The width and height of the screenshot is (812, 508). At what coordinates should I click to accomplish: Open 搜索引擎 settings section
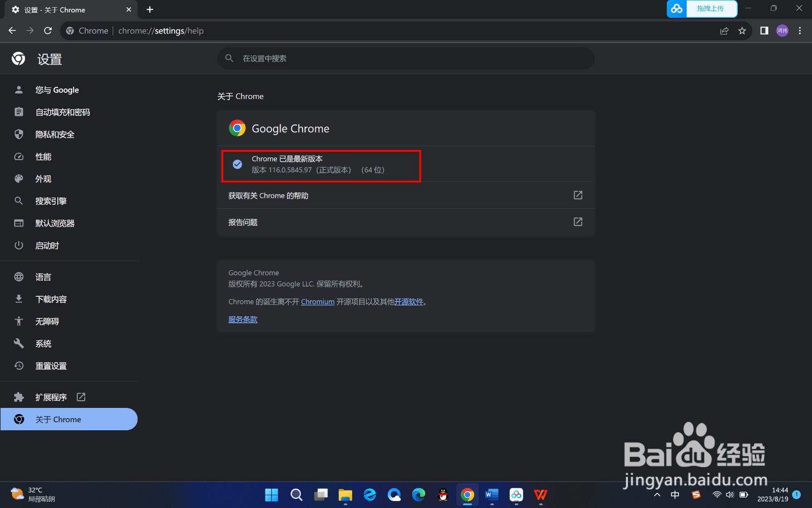69,201
